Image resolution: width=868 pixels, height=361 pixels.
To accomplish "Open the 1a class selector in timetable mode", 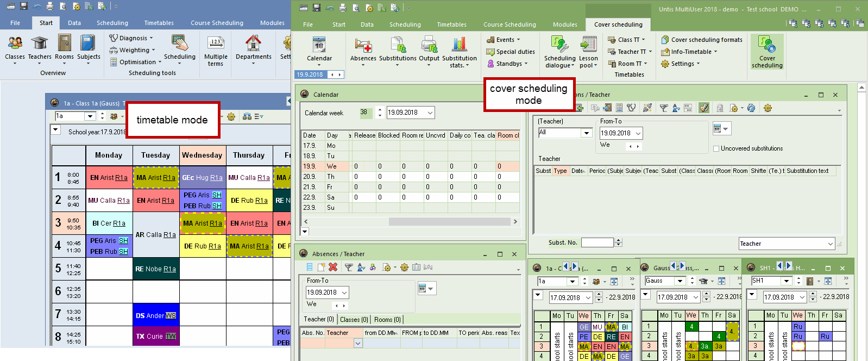I will coord(76,116).
